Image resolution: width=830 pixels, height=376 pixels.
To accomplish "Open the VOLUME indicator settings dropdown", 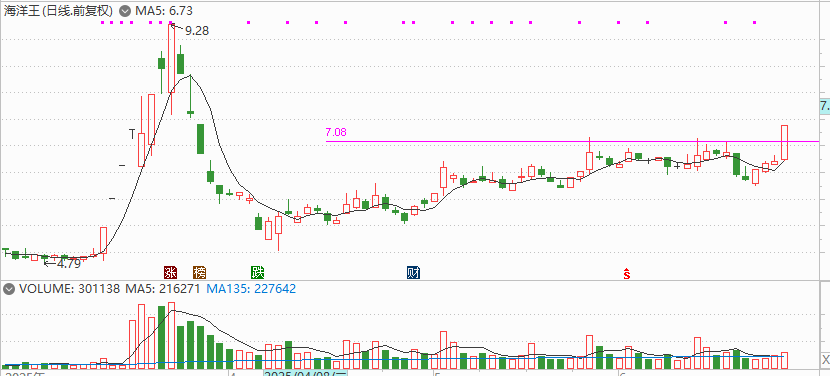I will tap(9, 289).
